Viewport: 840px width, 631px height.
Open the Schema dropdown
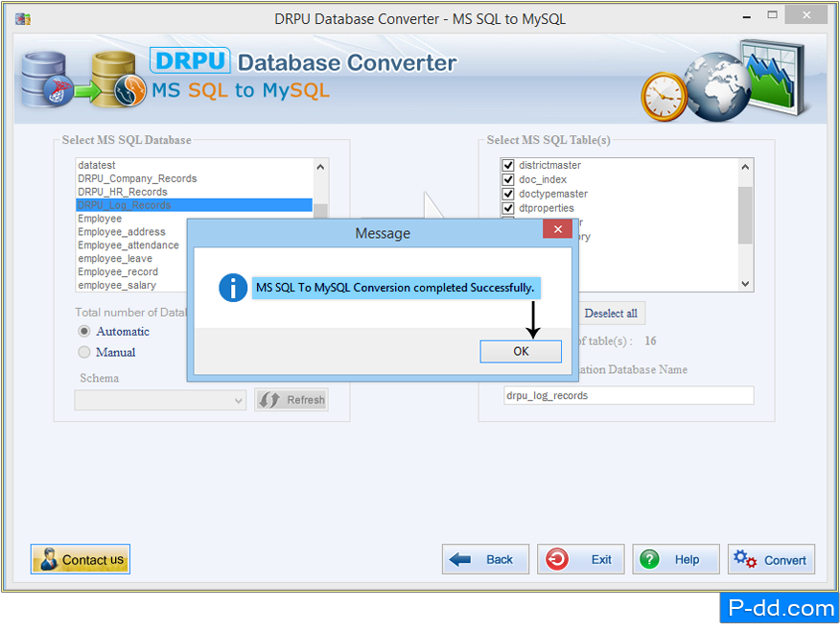point(239,400)
